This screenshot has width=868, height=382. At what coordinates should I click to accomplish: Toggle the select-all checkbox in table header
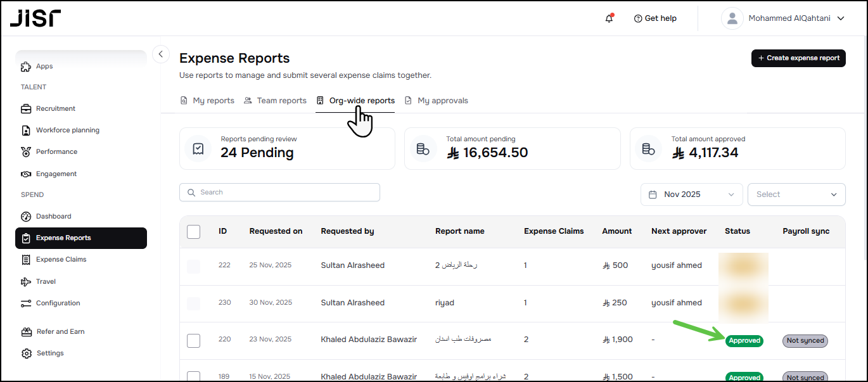[194, 232]
